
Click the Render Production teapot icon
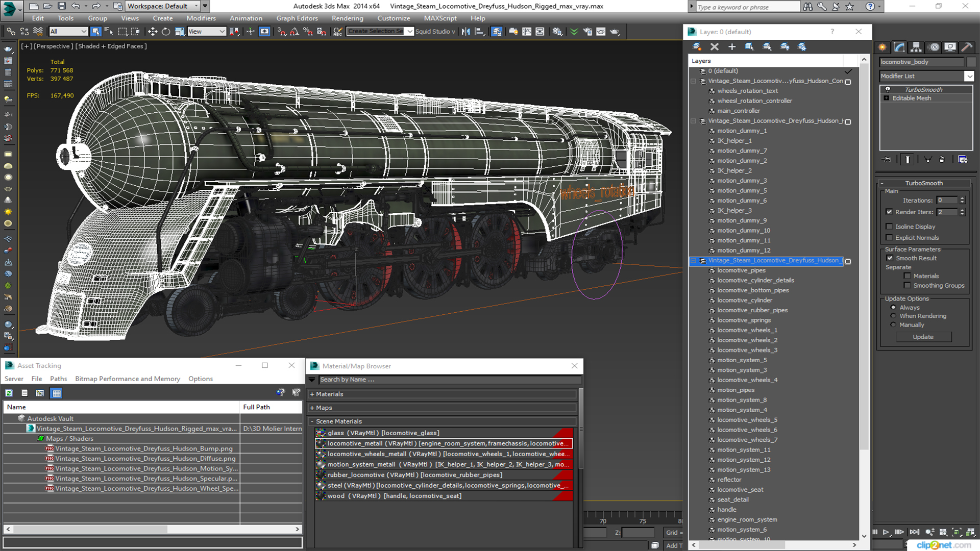click(x=615, y=32)
